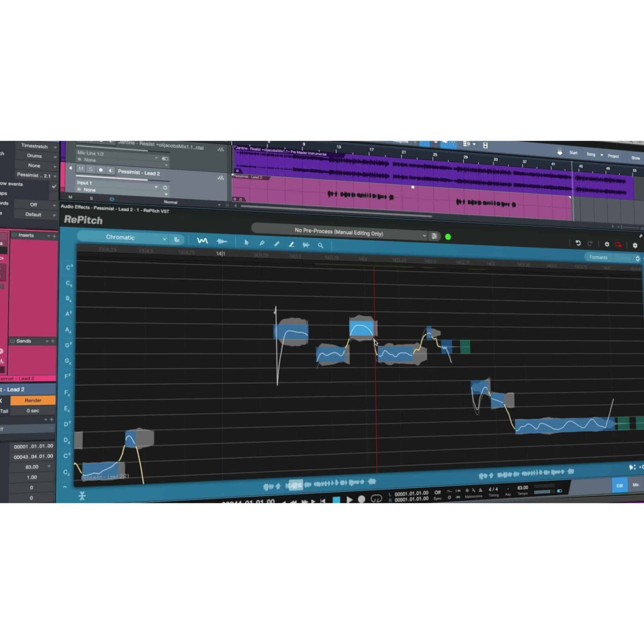Viewport: 644px width, 644px height.
Task: Click the 0 sec Tail field
Action: (x=33, y=411)
